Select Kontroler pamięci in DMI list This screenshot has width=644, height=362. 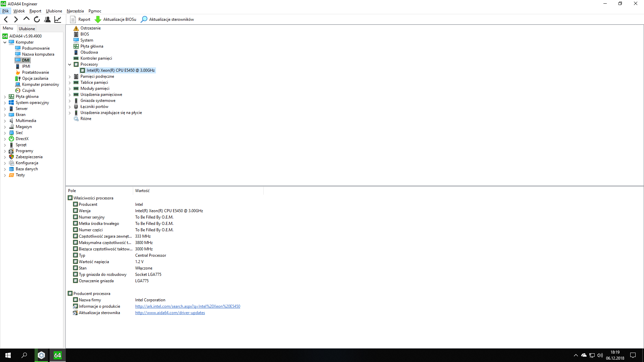tap(96, 58)
